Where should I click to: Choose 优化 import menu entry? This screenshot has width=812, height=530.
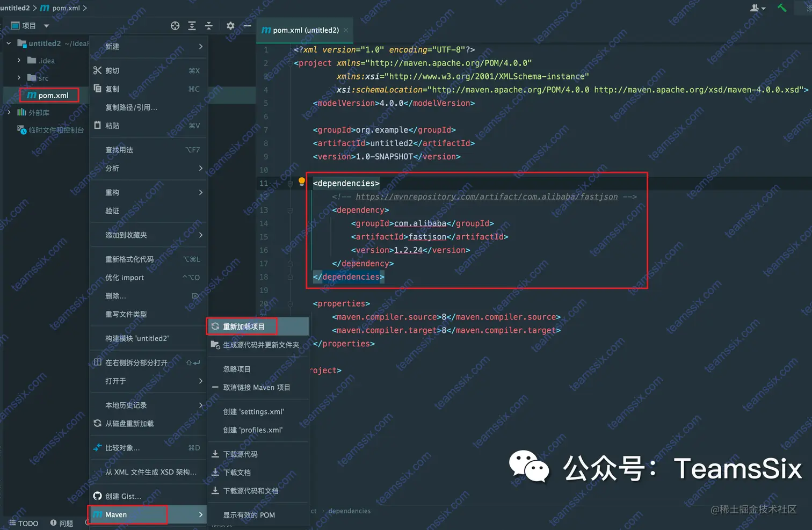148,278
